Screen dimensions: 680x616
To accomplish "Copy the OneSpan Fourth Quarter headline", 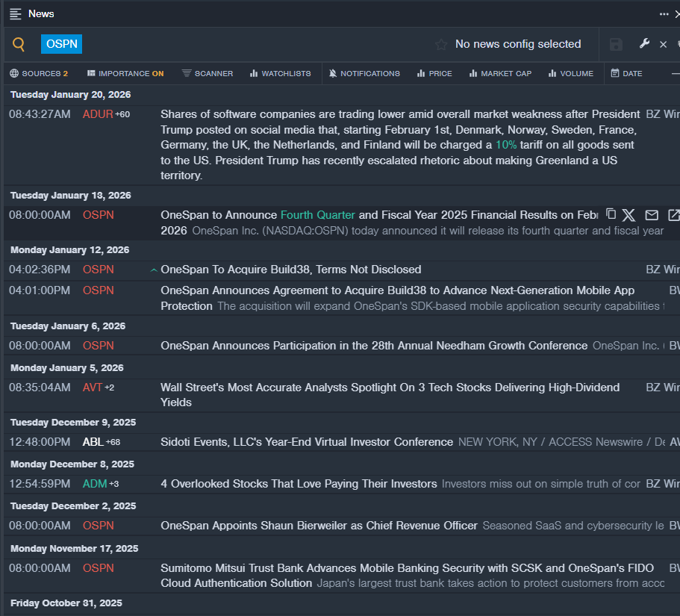I will (611, 214).
